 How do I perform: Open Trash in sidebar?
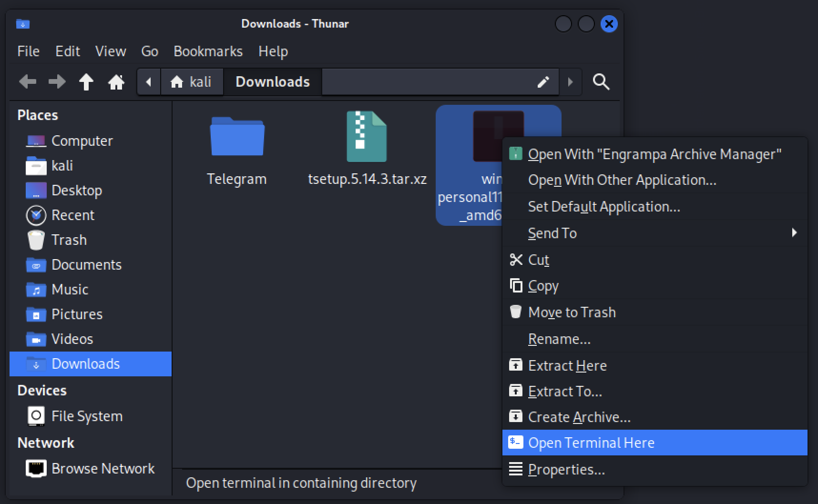pyautogui.click(x=91, y=240)
